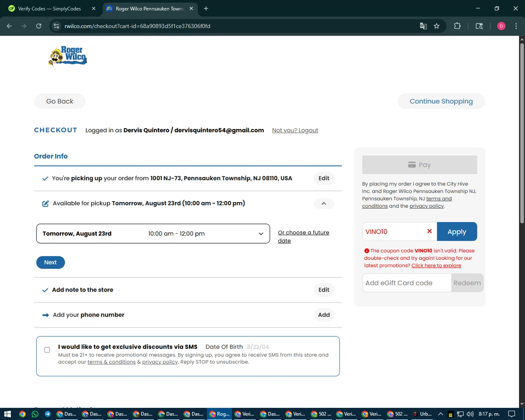Open the translate page icon
The image size is (525, 420).
point(423,26)
